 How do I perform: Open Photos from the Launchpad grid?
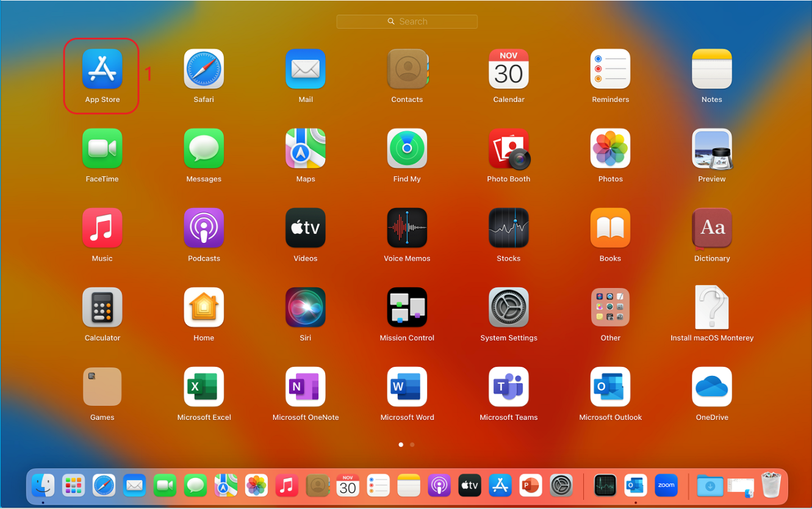click(x=610, y=148)
